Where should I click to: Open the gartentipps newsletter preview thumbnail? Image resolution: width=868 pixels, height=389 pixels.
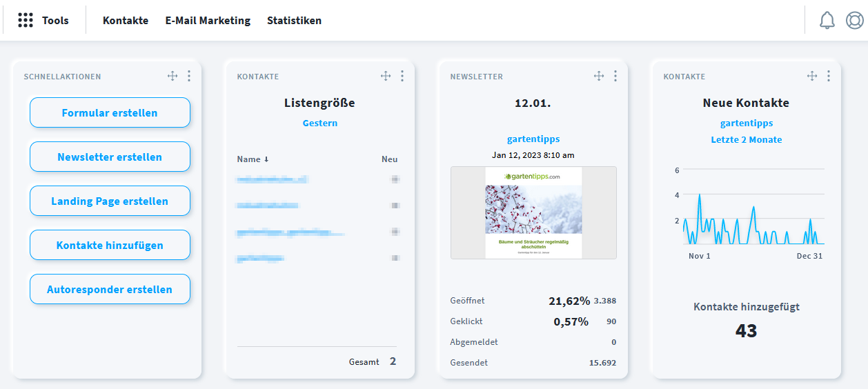click(533, 212)
